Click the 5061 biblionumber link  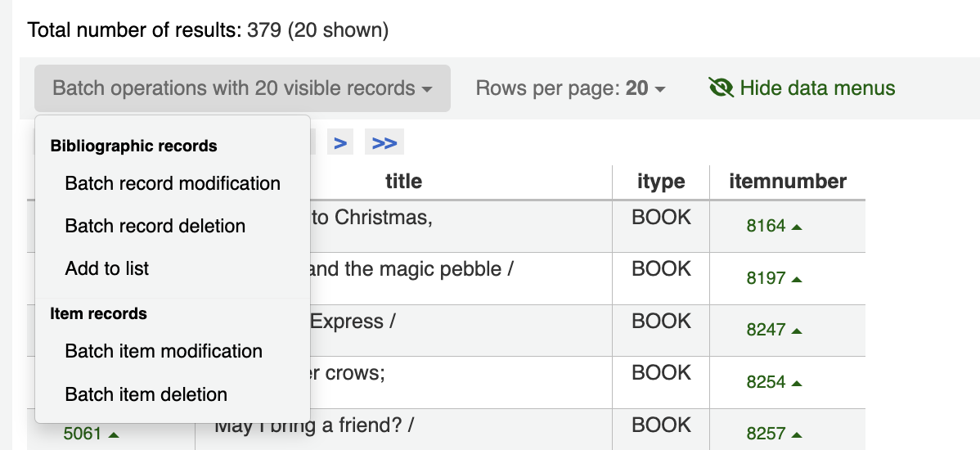point(83,434)
